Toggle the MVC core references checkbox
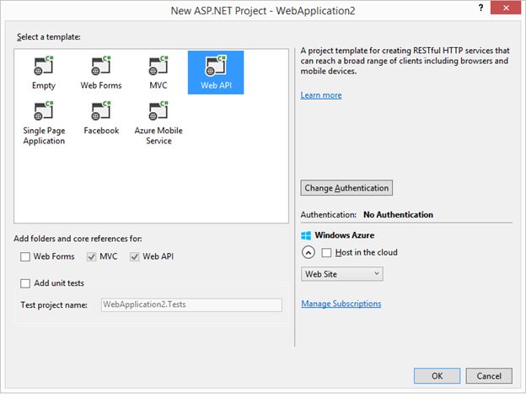The image size is (526, 420). point(92,257)
